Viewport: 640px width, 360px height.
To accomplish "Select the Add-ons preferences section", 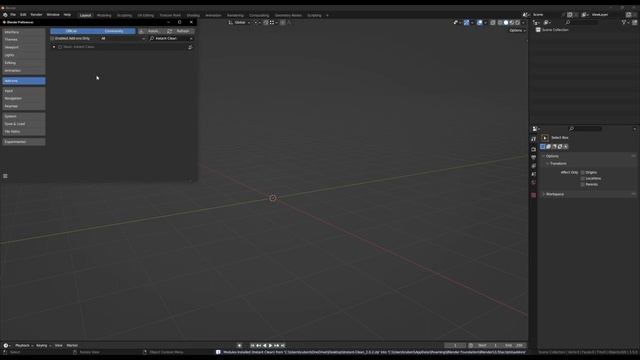I will coord(24,81).
